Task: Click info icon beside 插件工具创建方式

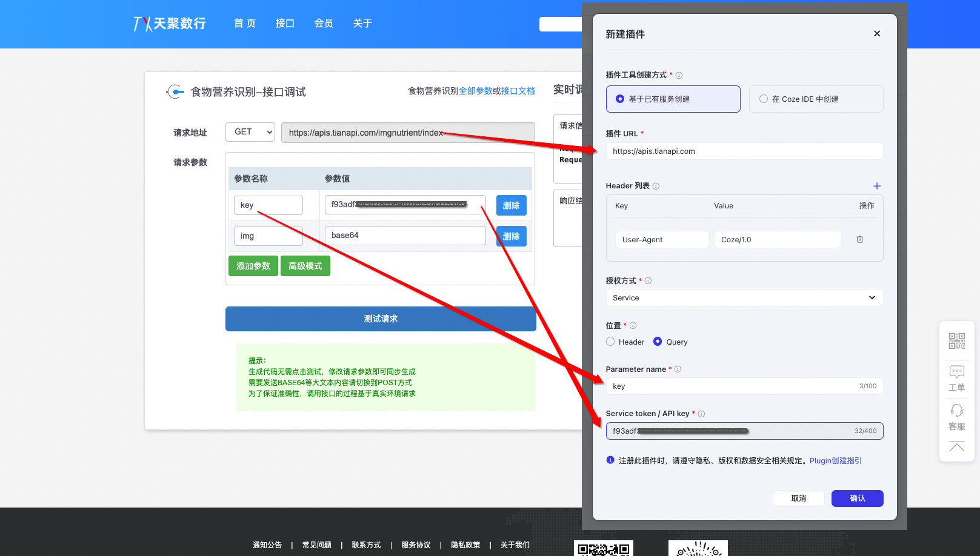Action: [x=679, y=75]
